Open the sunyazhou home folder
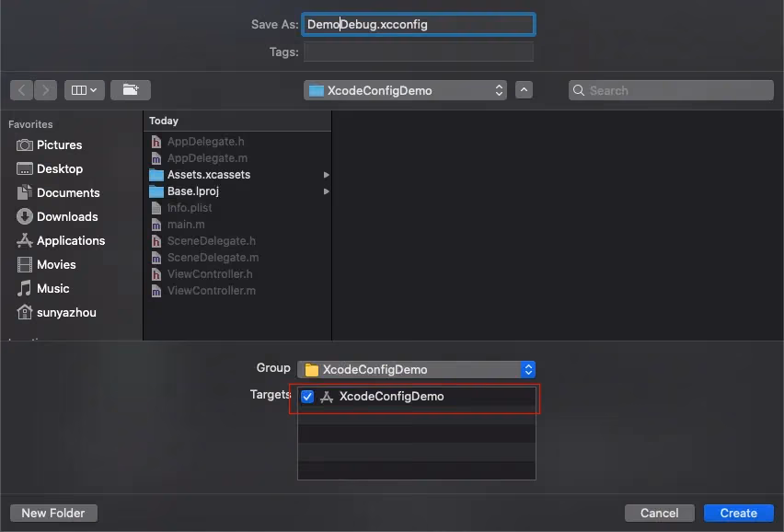784x532 pixels. (65, 313)
